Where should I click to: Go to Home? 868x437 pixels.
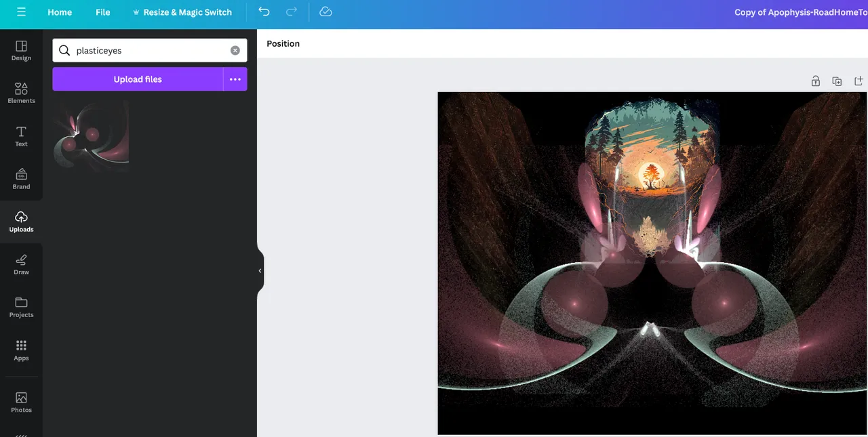coord(60,12)
